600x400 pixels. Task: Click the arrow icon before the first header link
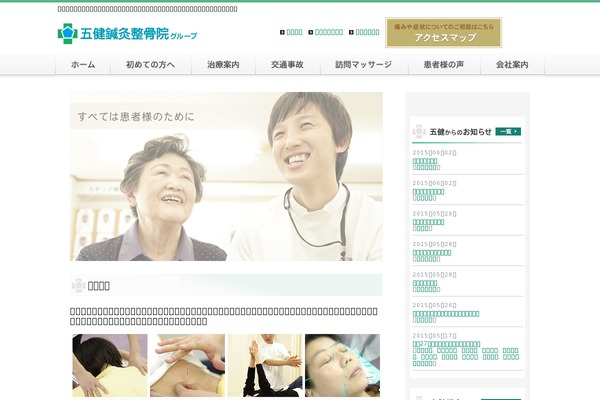(282, 33)
